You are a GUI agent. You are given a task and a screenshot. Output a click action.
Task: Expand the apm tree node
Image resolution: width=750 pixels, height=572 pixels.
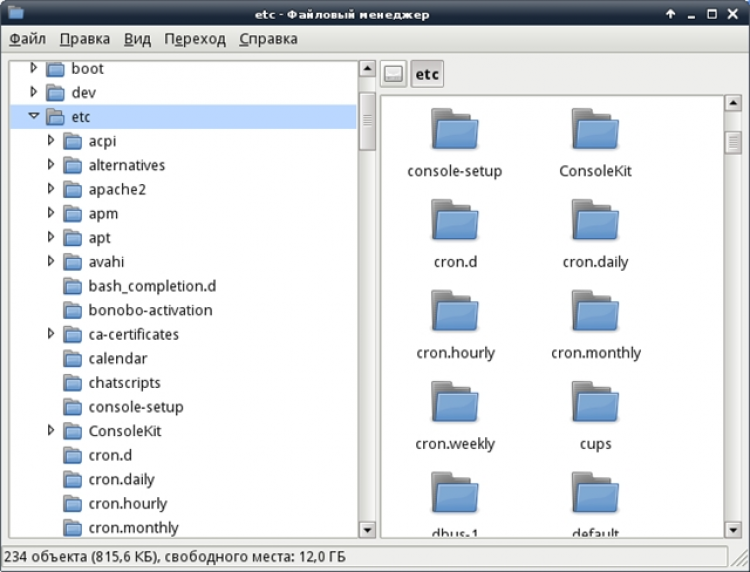coord(51,213)
